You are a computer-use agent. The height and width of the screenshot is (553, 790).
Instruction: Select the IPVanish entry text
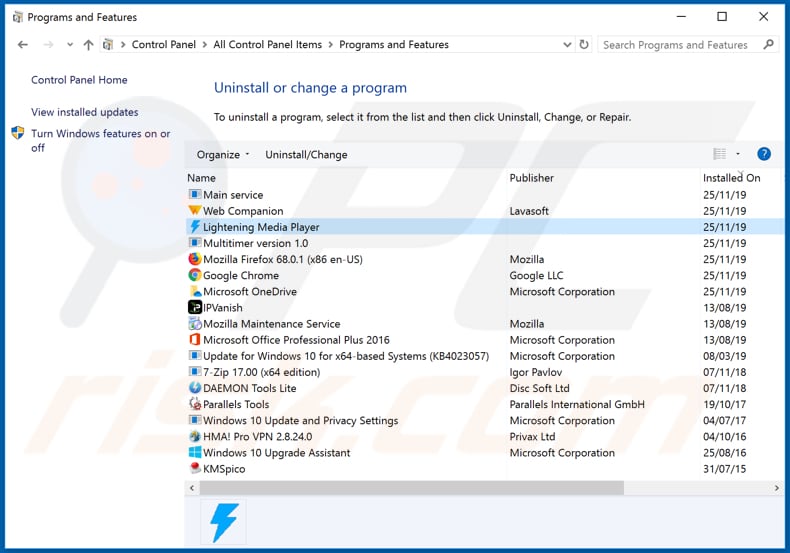tap(222, 308)
